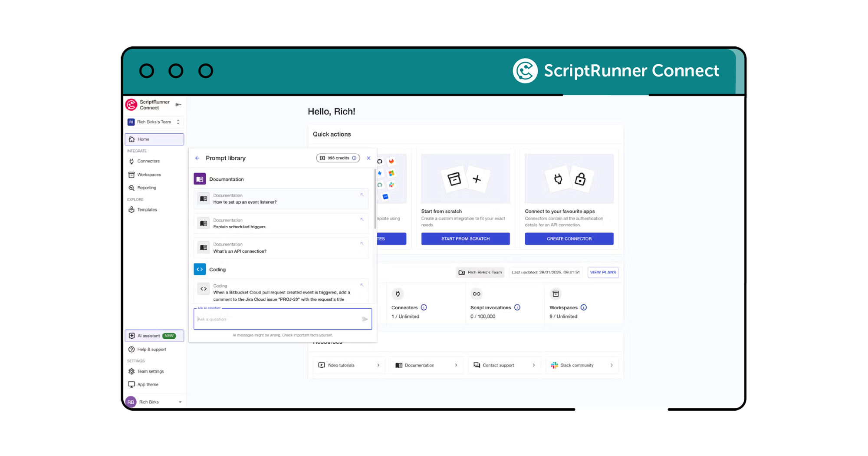The height and width of the screenshot is (456, 868).
Task: Click the Documentation resource chevron arrow
Action: pos(456,365)
